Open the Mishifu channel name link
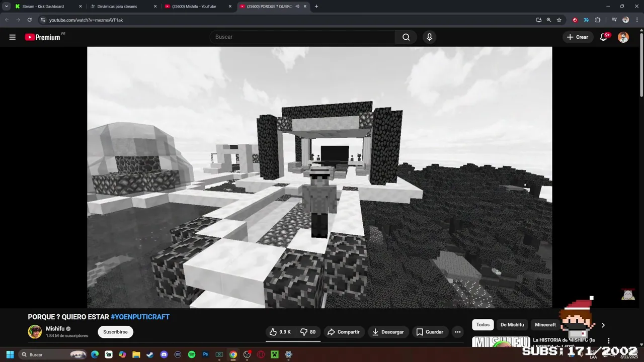This screenshot has width=644, height=362. [55, 329]
